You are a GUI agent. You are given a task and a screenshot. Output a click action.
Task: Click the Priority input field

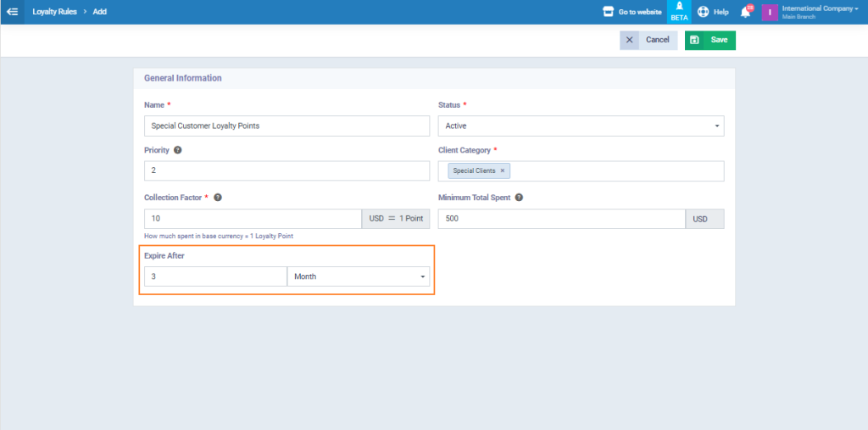(x=287, y=171)
